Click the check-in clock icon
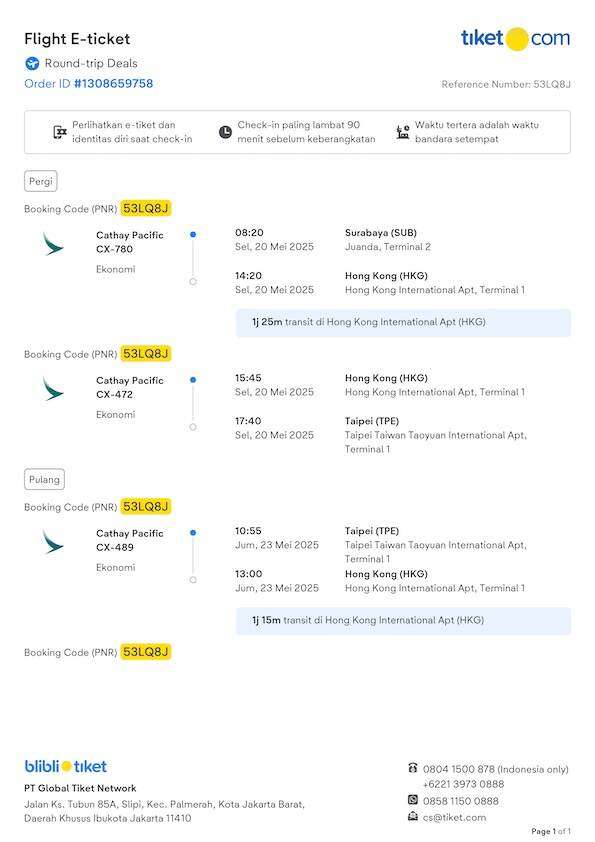Image resolution: width=595 pixels, height=842 pixels. click(226, 132)
